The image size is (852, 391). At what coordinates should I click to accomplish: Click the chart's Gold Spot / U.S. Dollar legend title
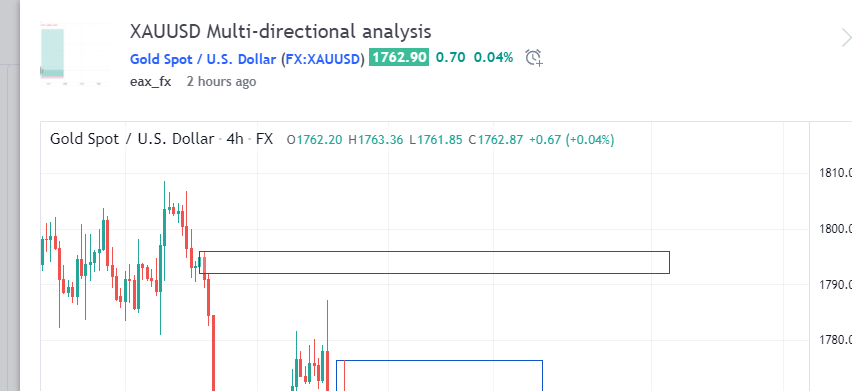click(x=132, y=140)
